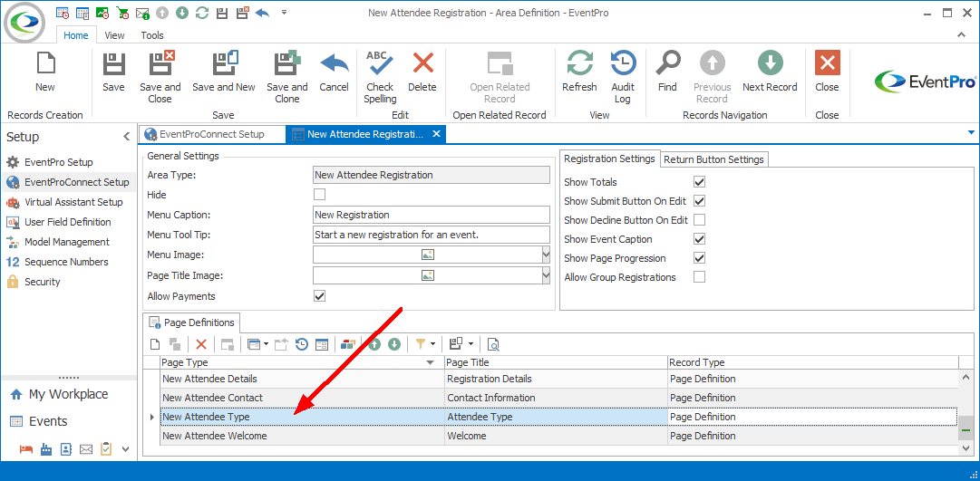Select the Home ribbon tab
The image size is (980, 481).
coord(76,35)
